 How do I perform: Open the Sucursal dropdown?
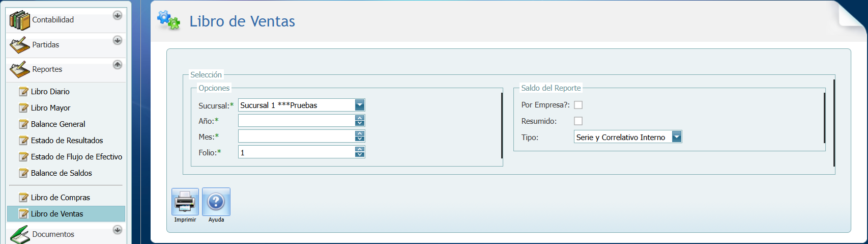tap(360, 105)
